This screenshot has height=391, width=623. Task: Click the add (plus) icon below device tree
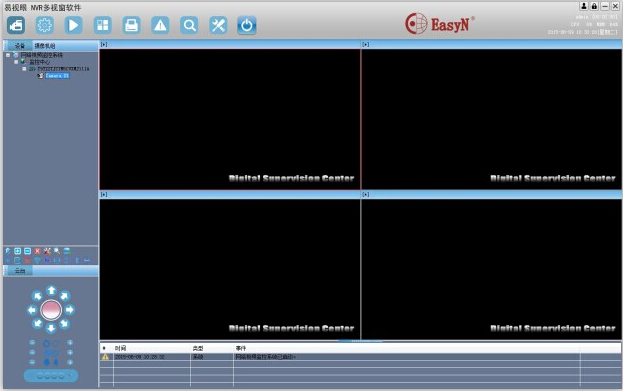[x=17, y=251]
